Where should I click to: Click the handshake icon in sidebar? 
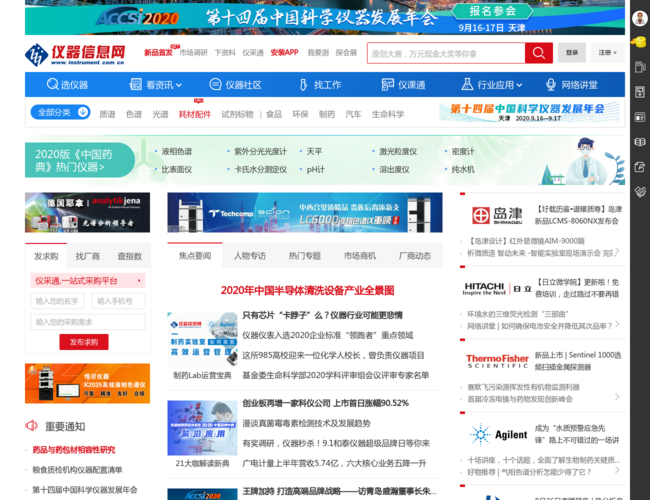coord(640,192)
